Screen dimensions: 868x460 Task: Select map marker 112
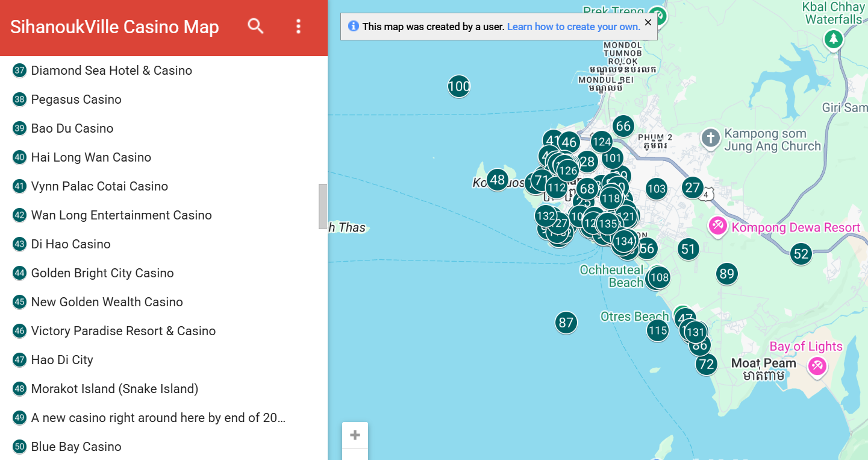pyautogui.click(x=557, y=187)
